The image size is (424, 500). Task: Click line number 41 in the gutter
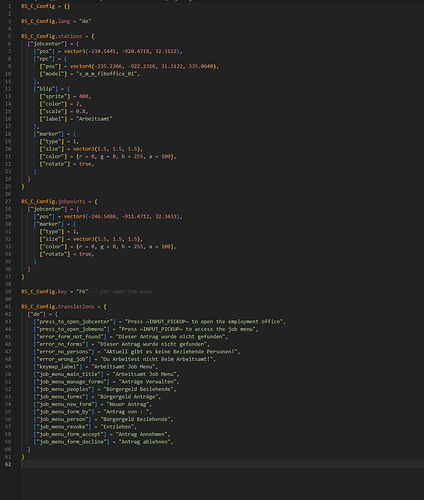pos(8,307)
